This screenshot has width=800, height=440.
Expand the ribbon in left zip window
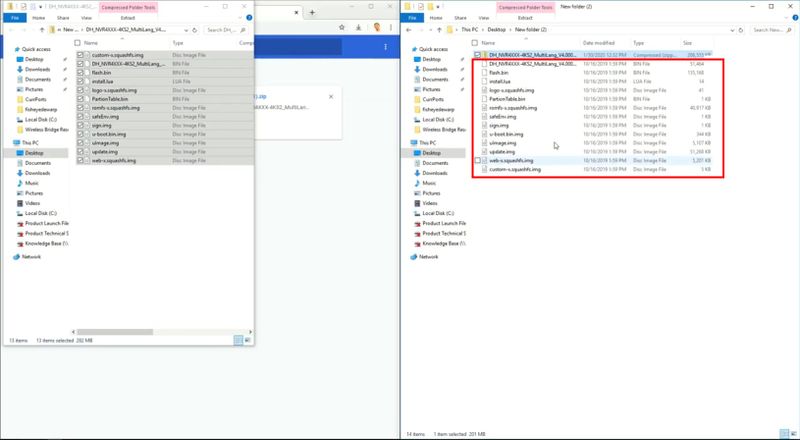coord(240,17)
